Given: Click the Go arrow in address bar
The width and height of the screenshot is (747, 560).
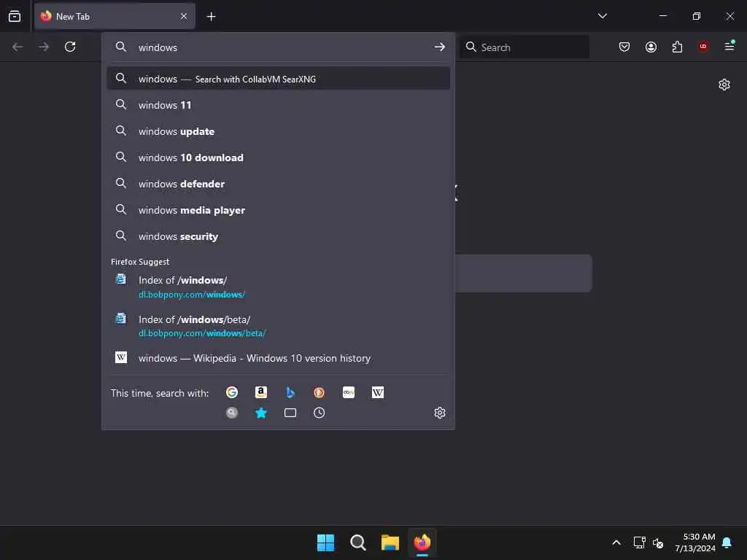Looking at the screenshot, I should [x=440, y=47].
